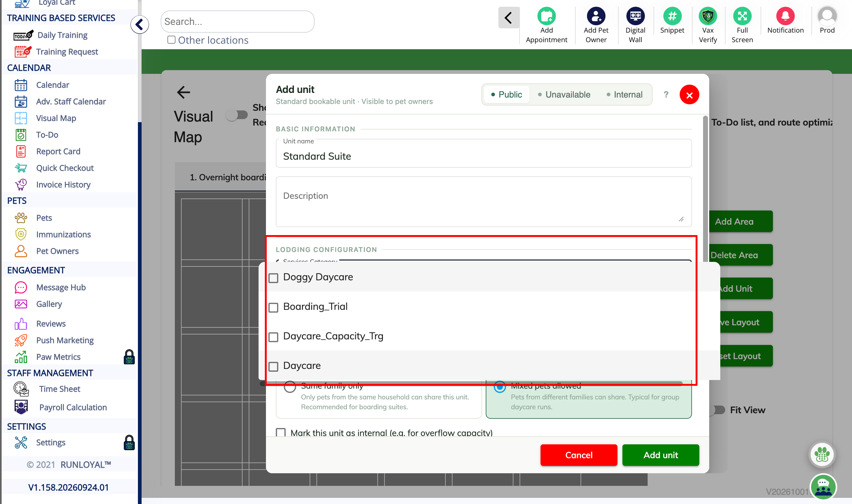The image size is (852, 504).
Task: Select the Public status tab
Action: coord(506,94)
